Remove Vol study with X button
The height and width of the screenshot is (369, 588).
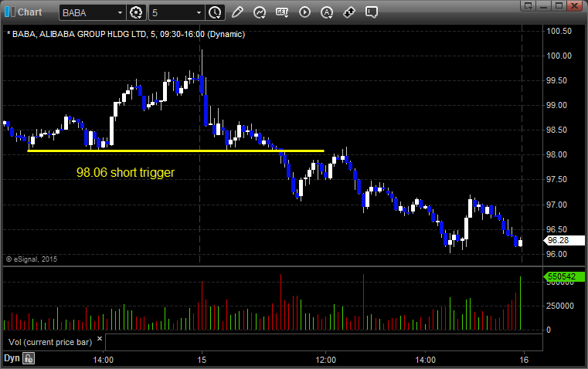pos(100,339)
